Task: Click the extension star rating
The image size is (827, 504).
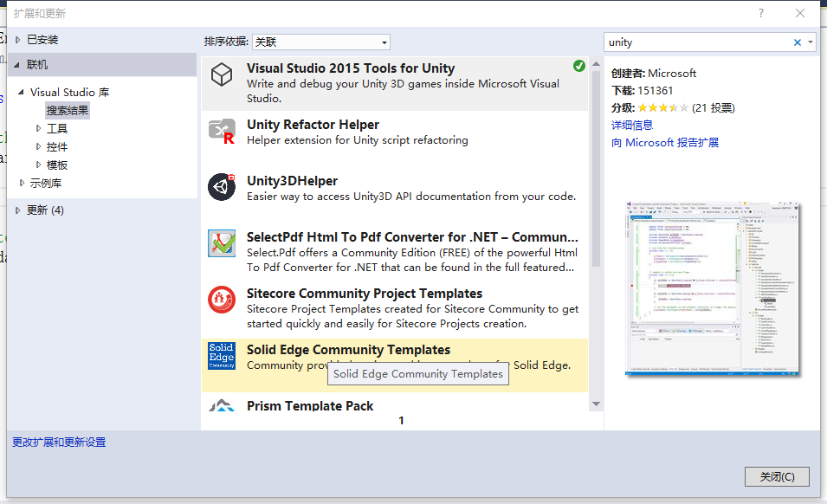Action: (x=663, y=108)
